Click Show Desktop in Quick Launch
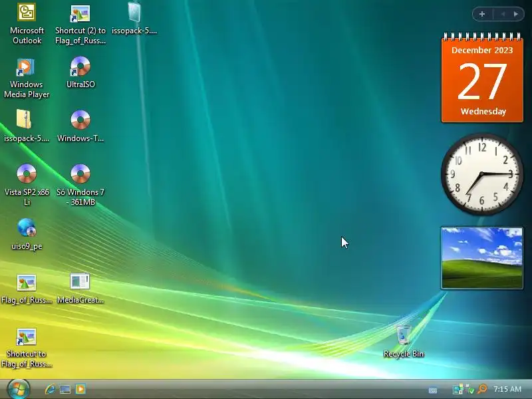 click(x=65, y=389)
